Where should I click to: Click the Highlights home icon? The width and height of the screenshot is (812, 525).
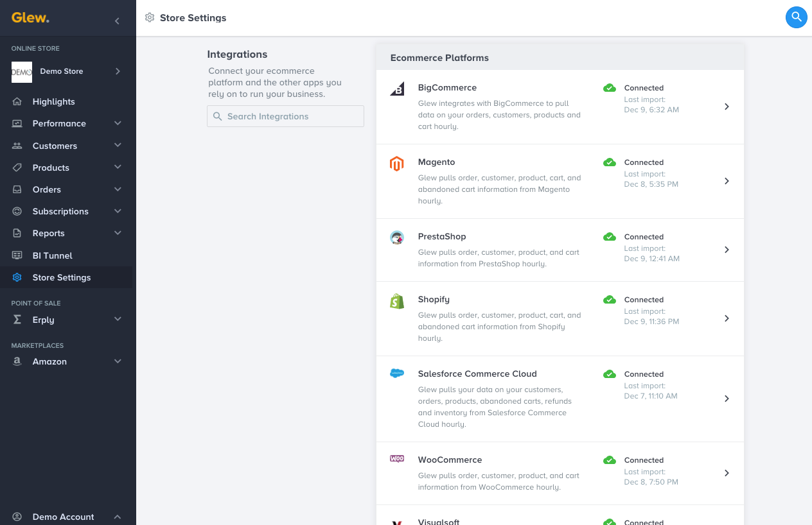[17, 101]
